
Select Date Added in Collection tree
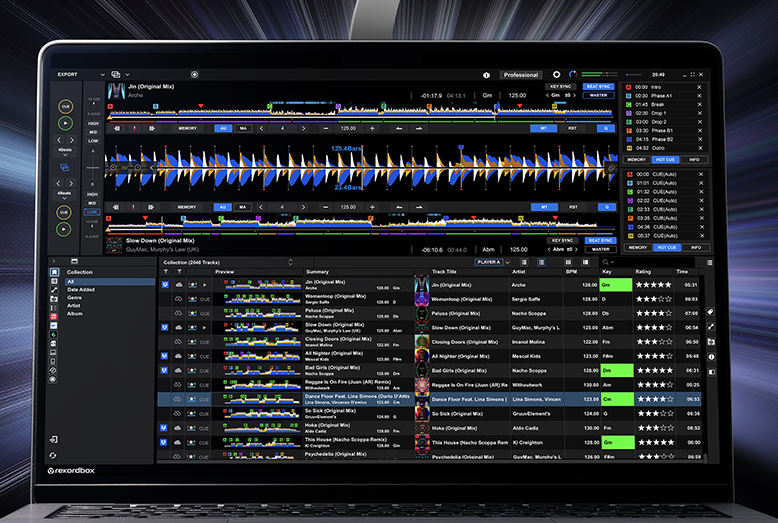pos(81,290)
